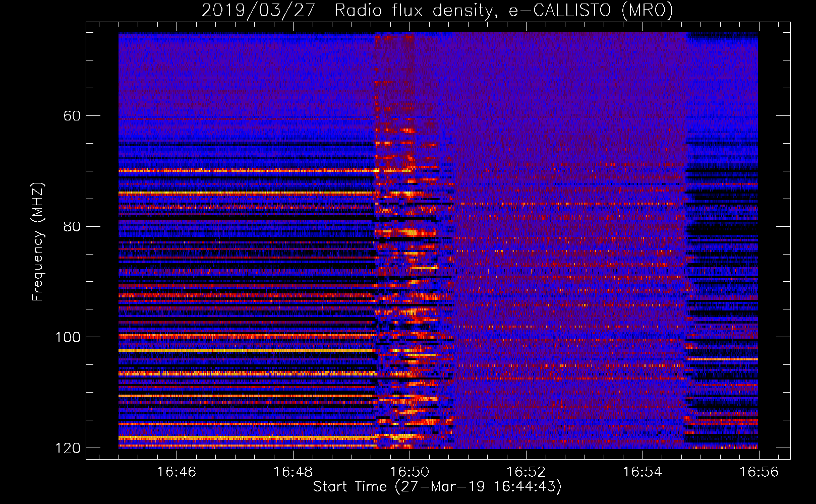This screenshot has height=504, width=816.
Task: Click the '80' frequency tick label
Action: click(x=72, y=226)
